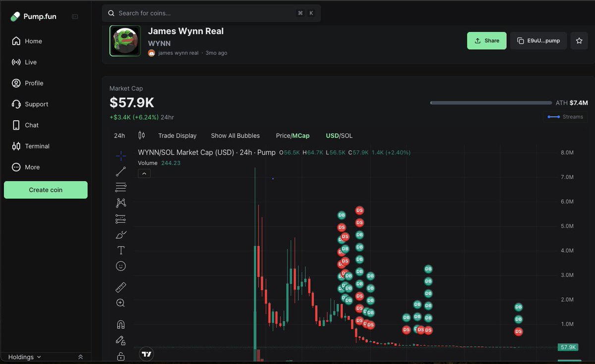Toggle stay in drawing mode pencil
This screenshot has width=595, height=364.
point(120,340)
